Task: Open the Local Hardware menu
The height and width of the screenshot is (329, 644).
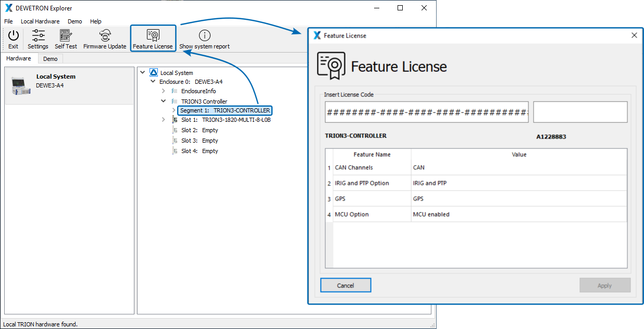Action: 40,21
